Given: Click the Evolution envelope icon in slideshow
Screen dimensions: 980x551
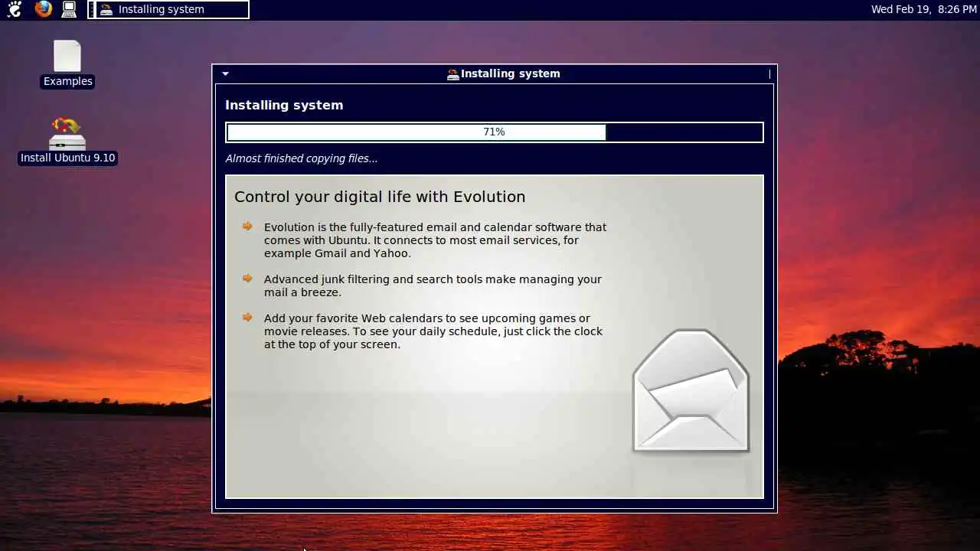Looking at the screenshot, I should tap(691, 391).
